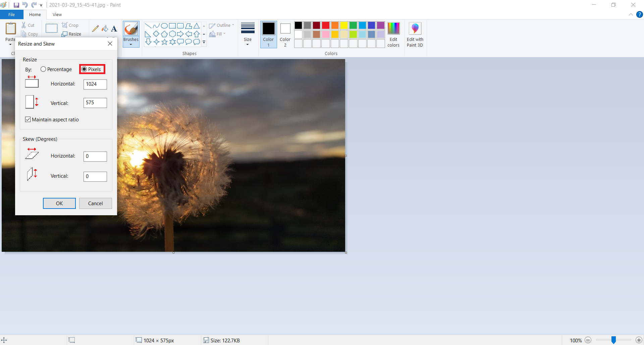Uncheck Maintain aspect ratio
This screenshot has width=644, height=345.
pos(28,119)
